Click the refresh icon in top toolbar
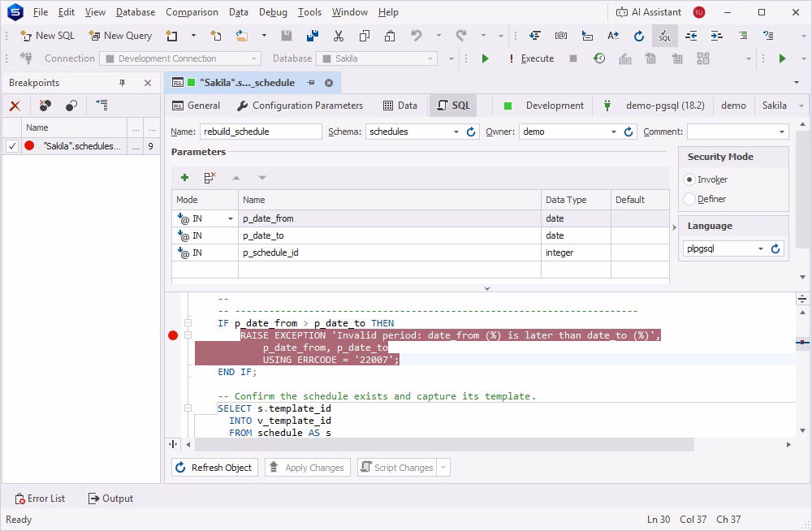This screenshot has height=531, width=812. (x=639, y=36)
